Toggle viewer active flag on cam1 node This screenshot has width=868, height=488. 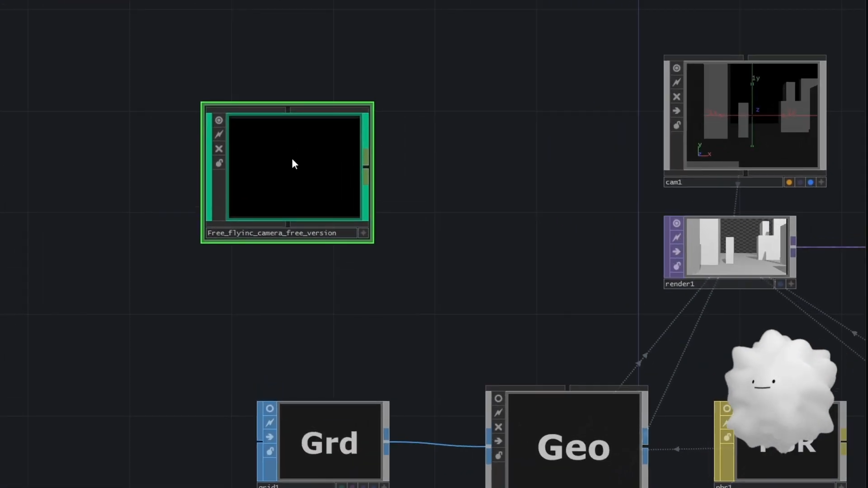677,68
